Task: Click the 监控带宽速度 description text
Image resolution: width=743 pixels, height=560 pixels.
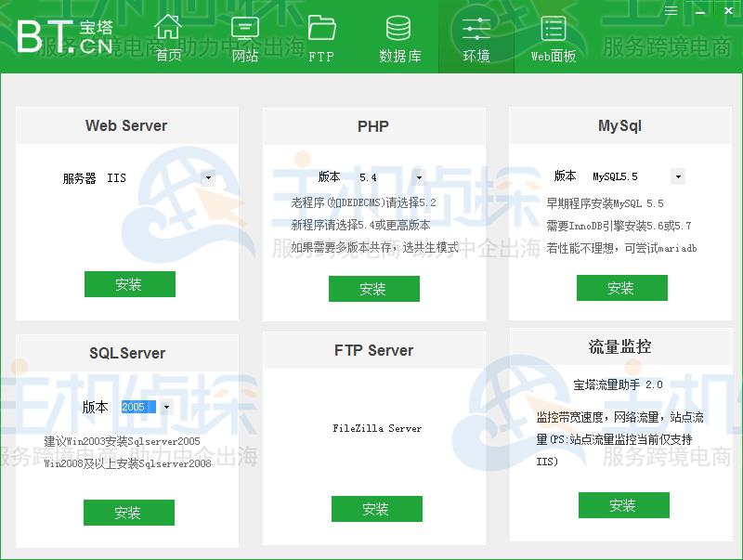Action: [x=619, y=439]
